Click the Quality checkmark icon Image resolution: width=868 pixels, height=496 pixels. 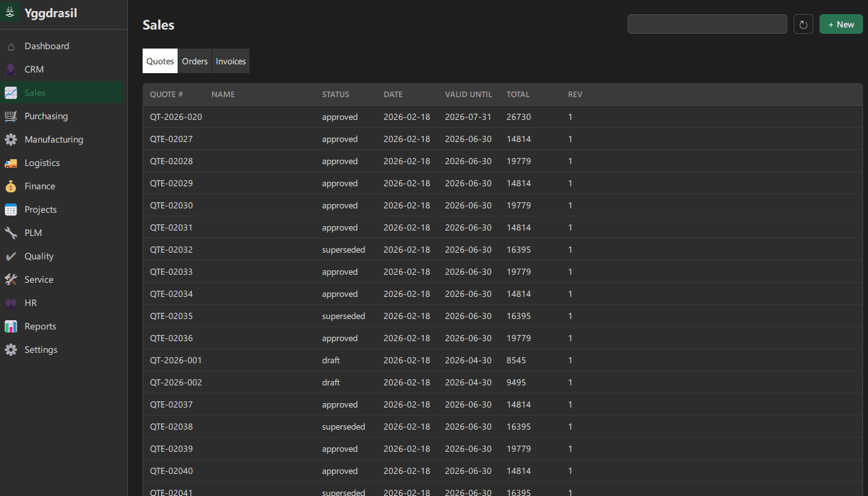click(x=10, y=256)
